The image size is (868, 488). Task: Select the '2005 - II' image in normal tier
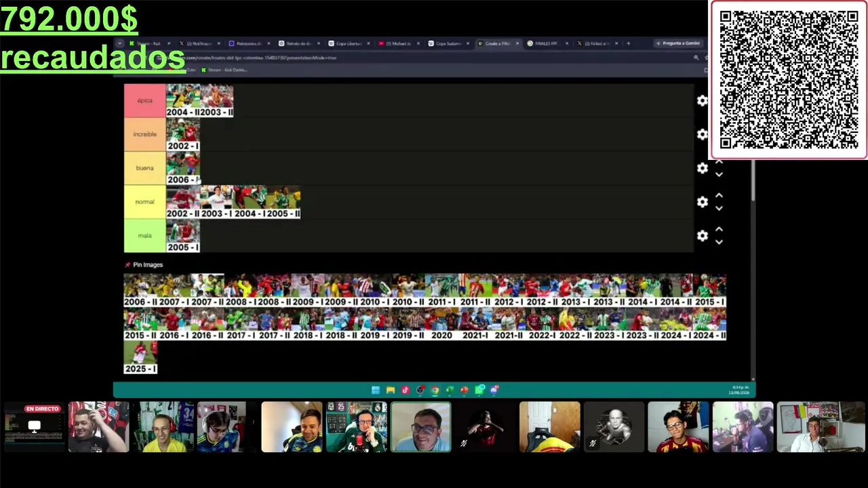coord(283,202)
